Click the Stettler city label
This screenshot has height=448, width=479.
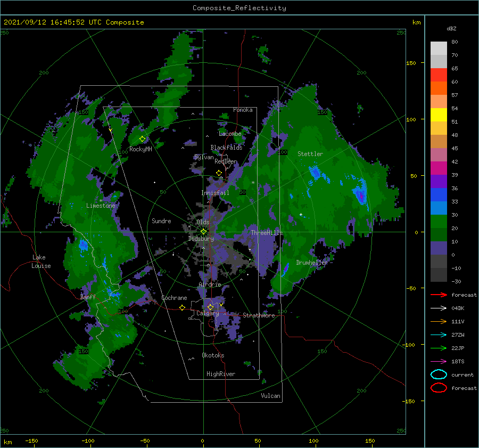coord(310,154)
